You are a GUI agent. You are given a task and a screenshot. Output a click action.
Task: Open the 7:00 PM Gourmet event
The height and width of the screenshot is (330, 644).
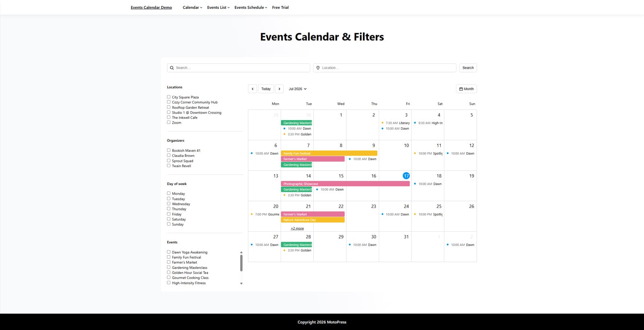click(x=264, y=214)
